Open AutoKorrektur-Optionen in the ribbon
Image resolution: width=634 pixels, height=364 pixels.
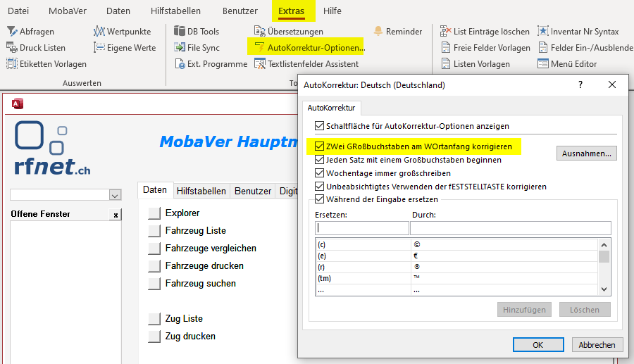(x=310, y=48)
